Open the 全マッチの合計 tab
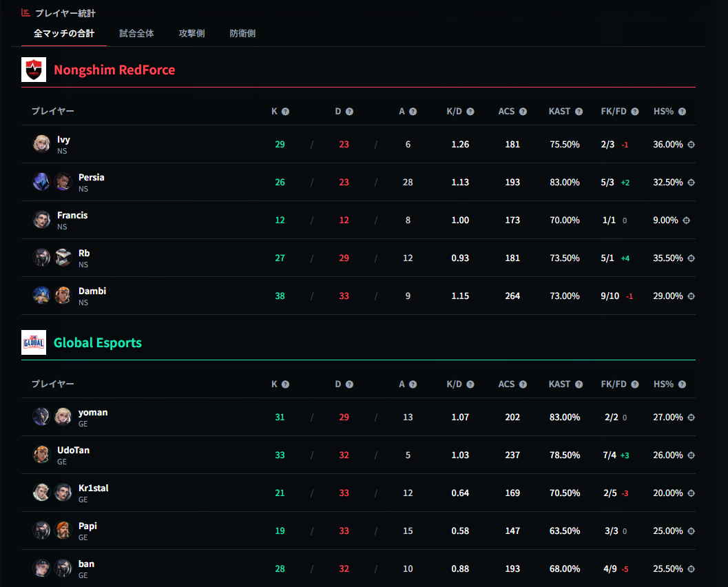 64,34
